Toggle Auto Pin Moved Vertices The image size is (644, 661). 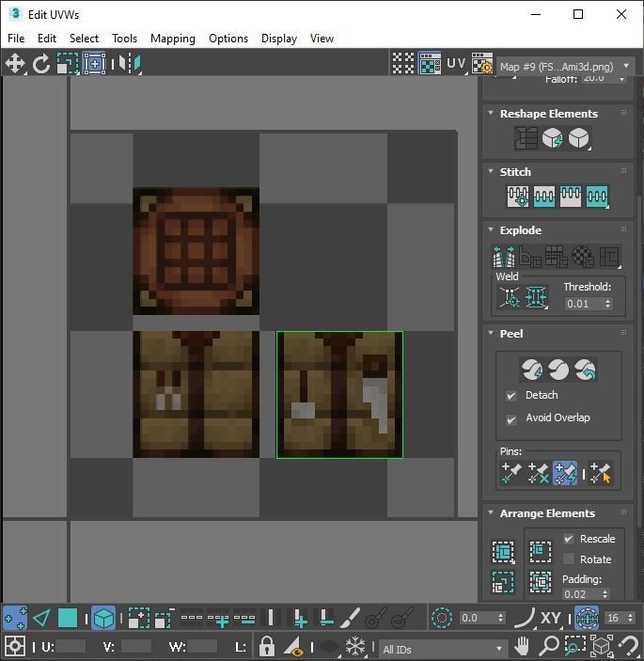pyautogui.click(x=565, y=473)
